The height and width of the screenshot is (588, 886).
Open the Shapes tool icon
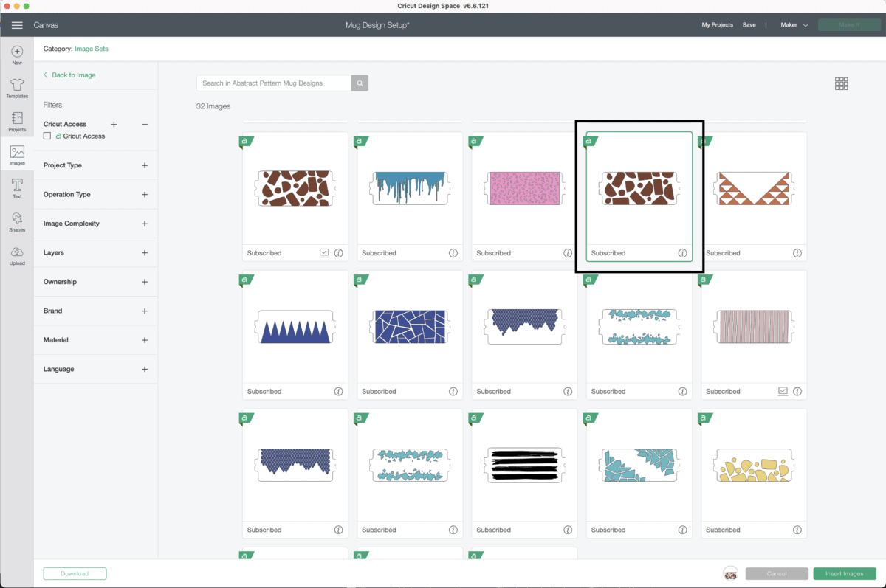tap(17, 219)
